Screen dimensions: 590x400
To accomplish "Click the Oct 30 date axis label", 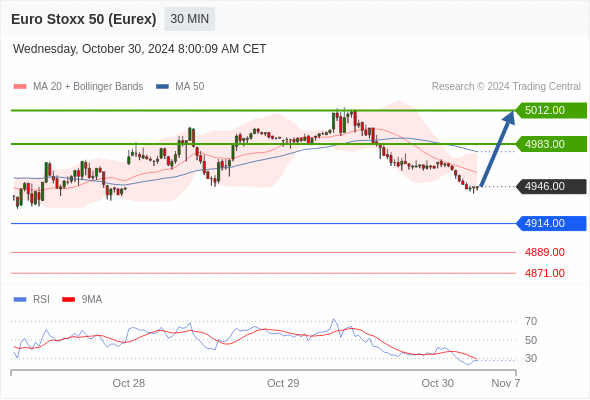I will click(x=438, y=383).
